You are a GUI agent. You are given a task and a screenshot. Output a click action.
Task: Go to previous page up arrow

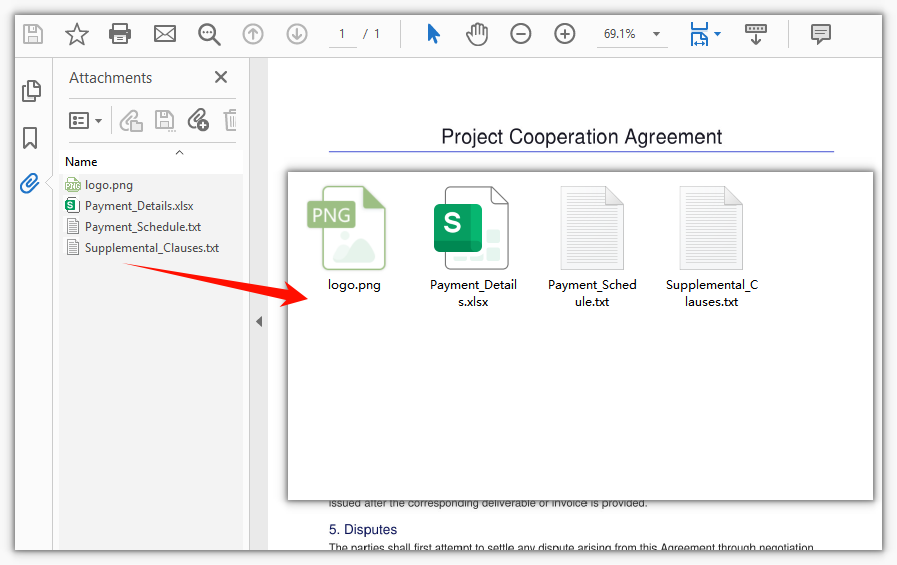[x=253, y=34]
